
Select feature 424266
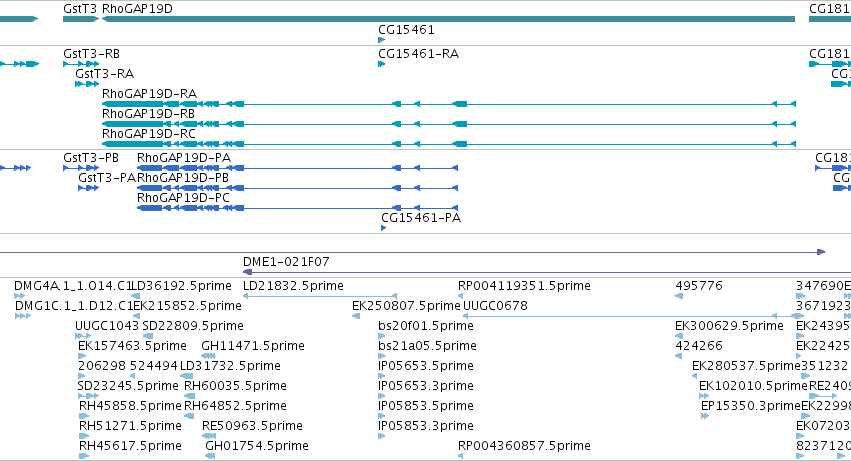point(699,346)
